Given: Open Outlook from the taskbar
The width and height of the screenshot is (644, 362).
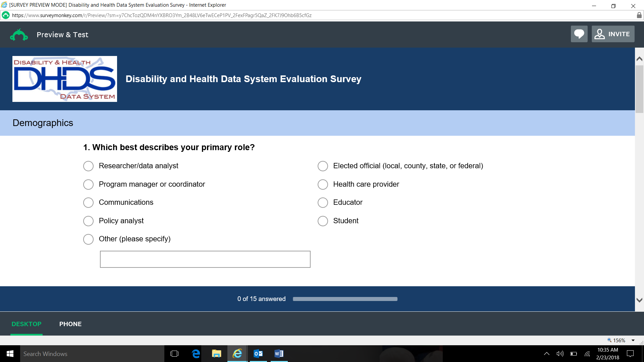Looking at the screenshot, I should click(258, 354).
